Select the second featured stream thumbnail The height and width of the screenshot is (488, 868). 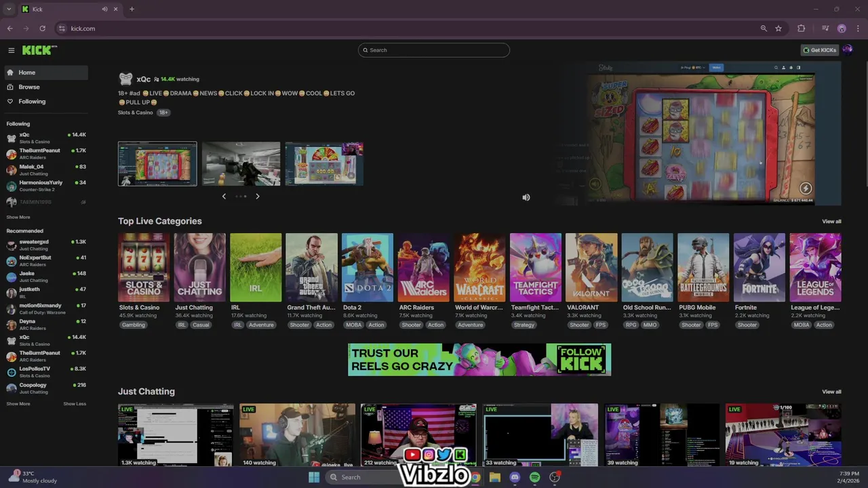coord(241,164)
